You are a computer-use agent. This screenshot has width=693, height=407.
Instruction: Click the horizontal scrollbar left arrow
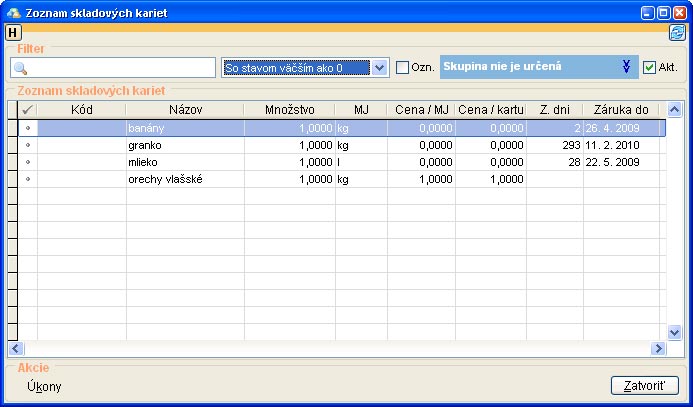pos(15,349)
